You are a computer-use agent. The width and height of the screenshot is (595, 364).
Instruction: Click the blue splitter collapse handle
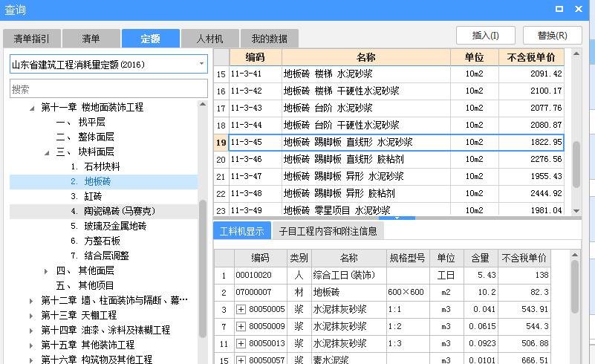[397, 218]
